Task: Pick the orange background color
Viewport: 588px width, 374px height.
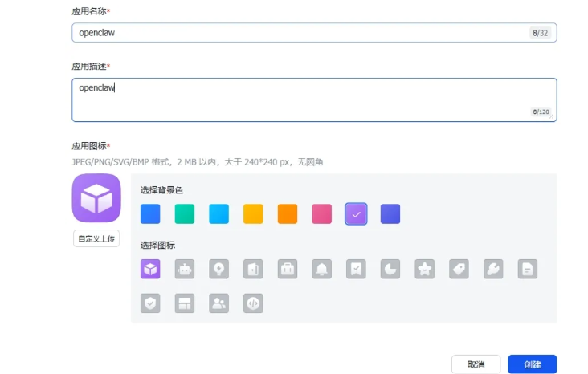Action: pos(288,213)
